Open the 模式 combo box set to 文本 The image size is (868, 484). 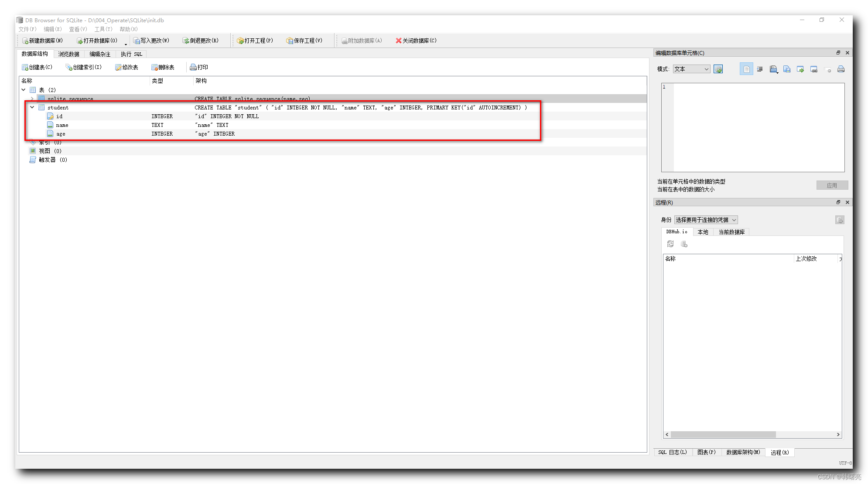691,69
